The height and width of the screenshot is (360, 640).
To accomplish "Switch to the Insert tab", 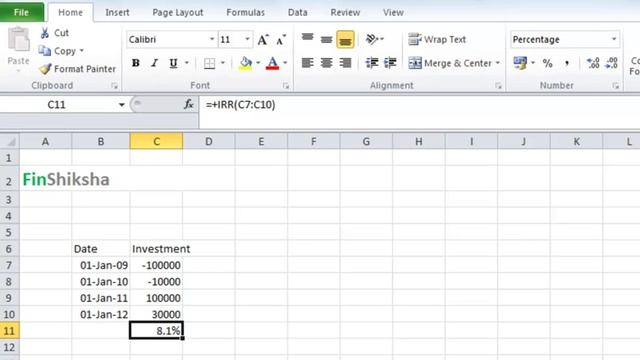I will (x=117, y=13).
